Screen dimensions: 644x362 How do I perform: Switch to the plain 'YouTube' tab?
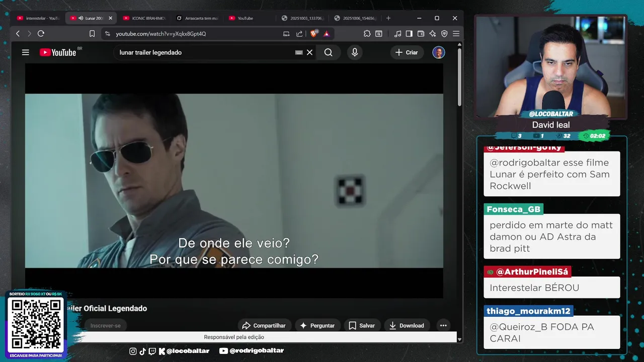250,18
